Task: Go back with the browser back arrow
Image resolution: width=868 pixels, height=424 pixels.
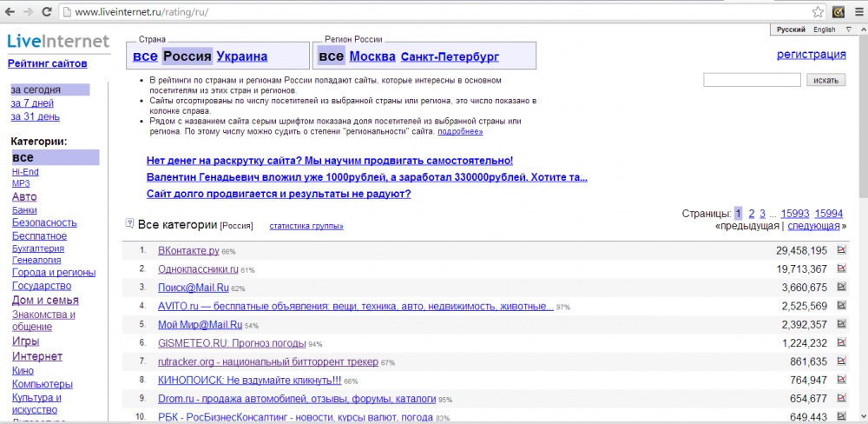Action: pos(10,11)
